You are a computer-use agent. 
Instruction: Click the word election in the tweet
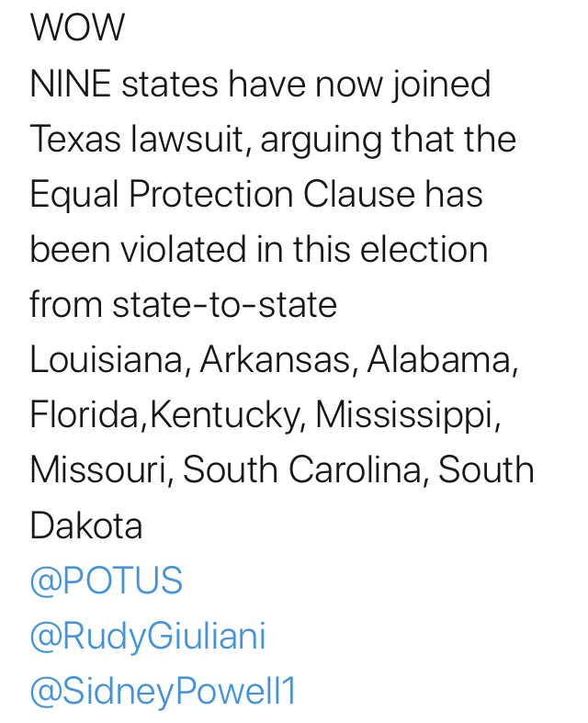pos(424,249)
